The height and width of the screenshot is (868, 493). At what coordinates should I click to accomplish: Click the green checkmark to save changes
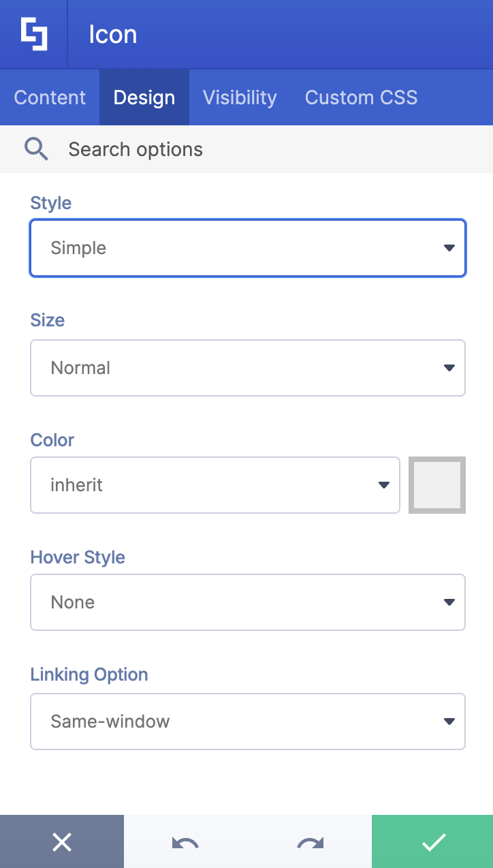coord(431,841)
